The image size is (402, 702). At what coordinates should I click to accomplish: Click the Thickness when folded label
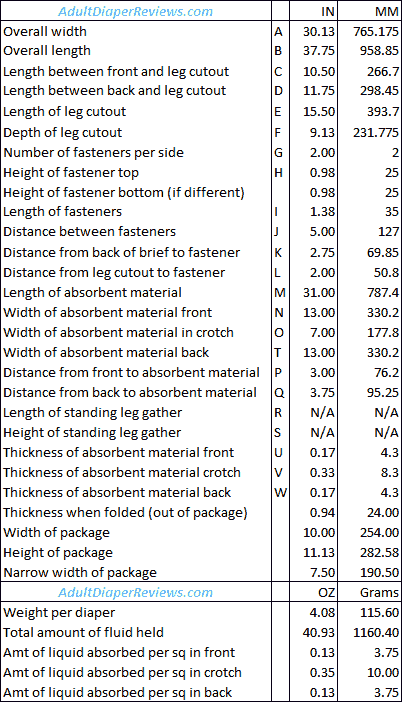point(125,512)
